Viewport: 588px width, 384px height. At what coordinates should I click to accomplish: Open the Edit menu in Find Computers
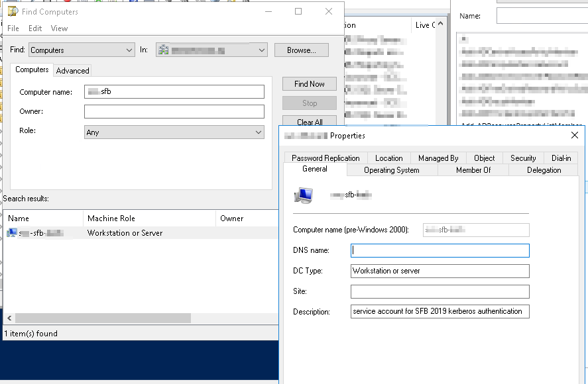(x=35, y=28)
